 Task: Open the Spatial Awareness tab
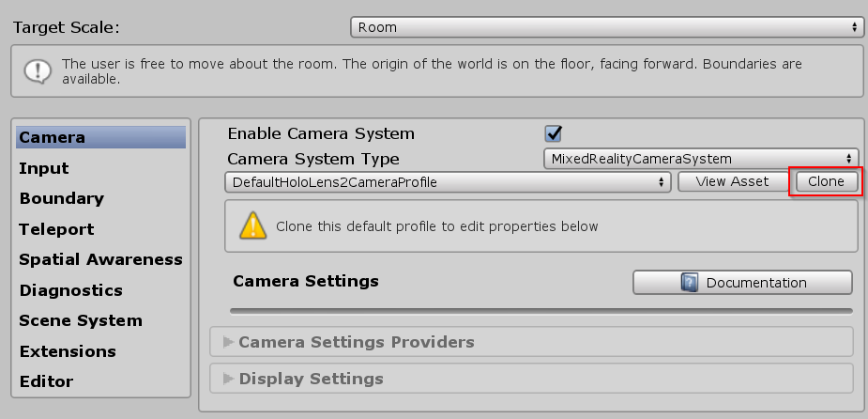point(100,259)
